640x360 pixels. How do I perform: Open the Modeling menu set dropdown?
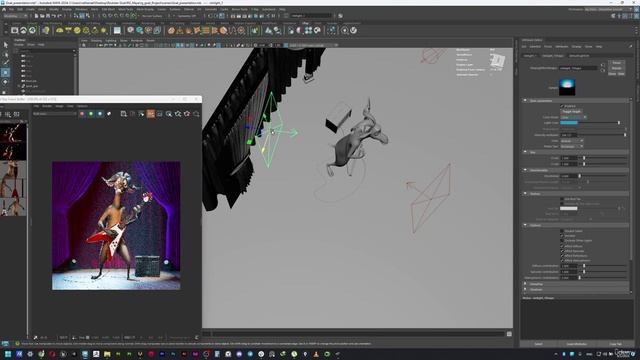(15, 16)
